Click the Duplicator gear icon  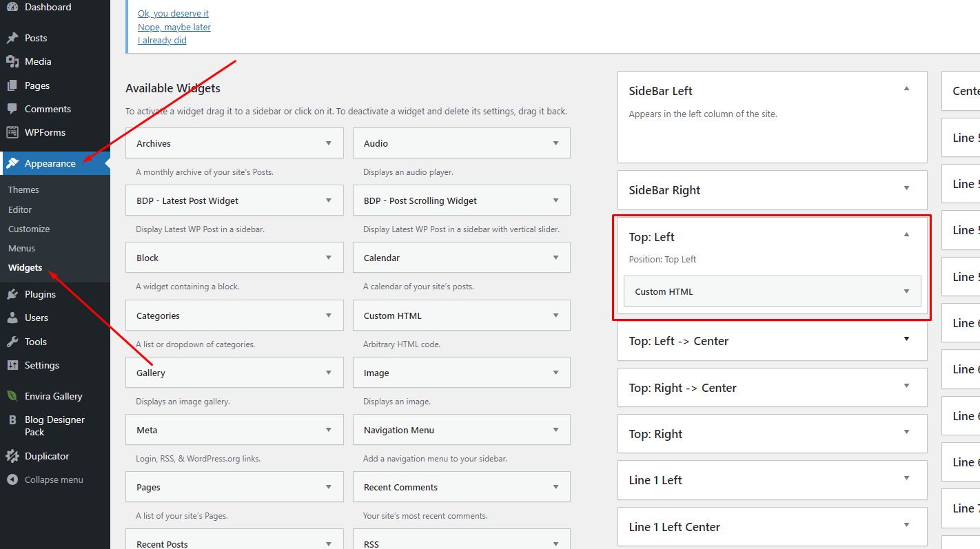(x=12, y=456)
